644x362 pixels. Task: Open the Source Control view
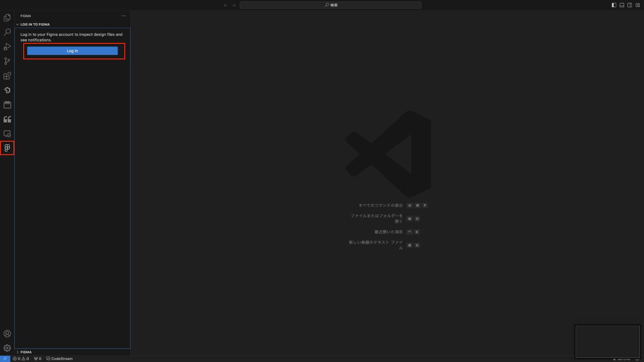pyautogui.click(x=7, y=61)
